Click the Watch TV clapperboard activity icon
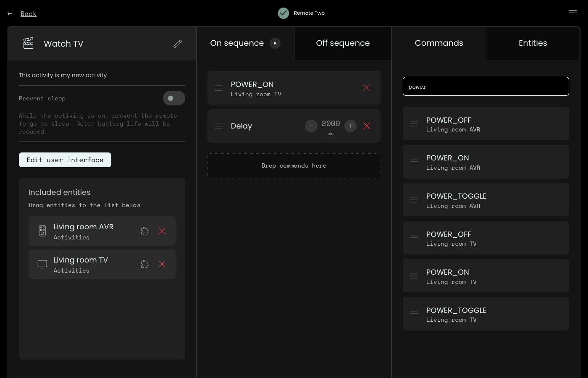The image size is (588, 378). click(x=28, y=43)
